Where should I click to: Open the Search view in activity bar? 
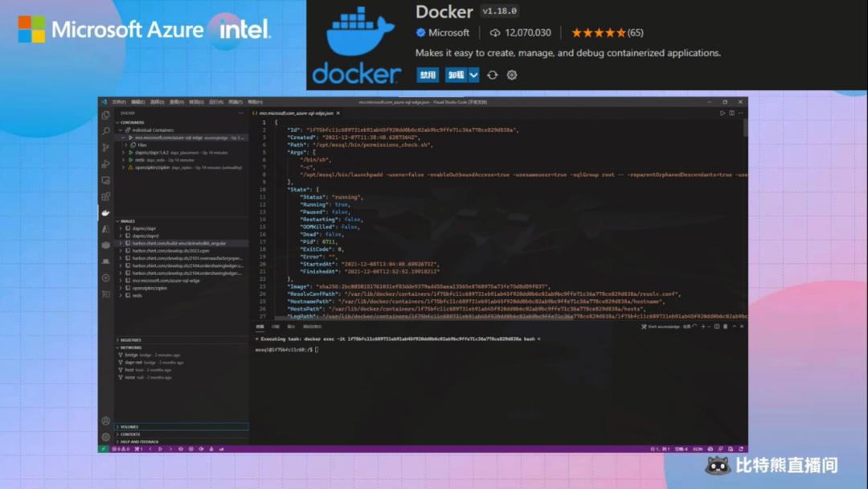tap(106, 131)
